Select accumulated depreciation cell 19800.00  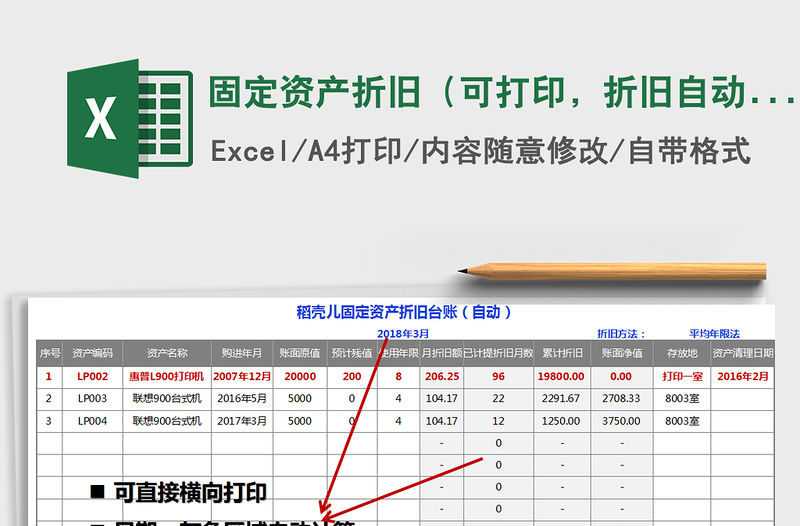coord(562,377)
